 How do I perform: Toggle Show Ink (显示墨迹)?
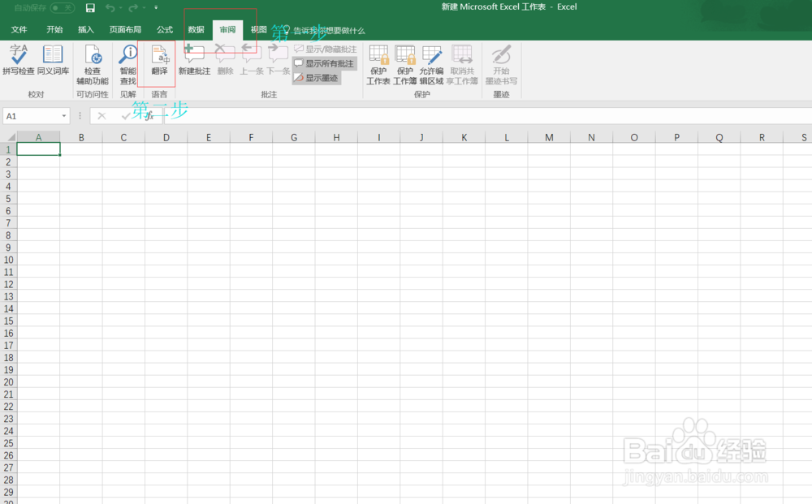[x=317, y=78]
